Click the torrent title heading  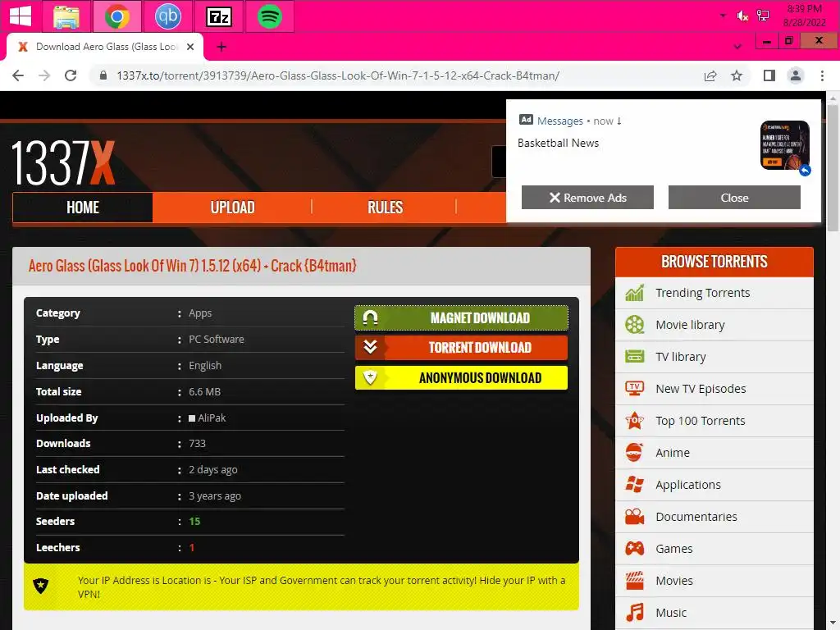[192, 266]
